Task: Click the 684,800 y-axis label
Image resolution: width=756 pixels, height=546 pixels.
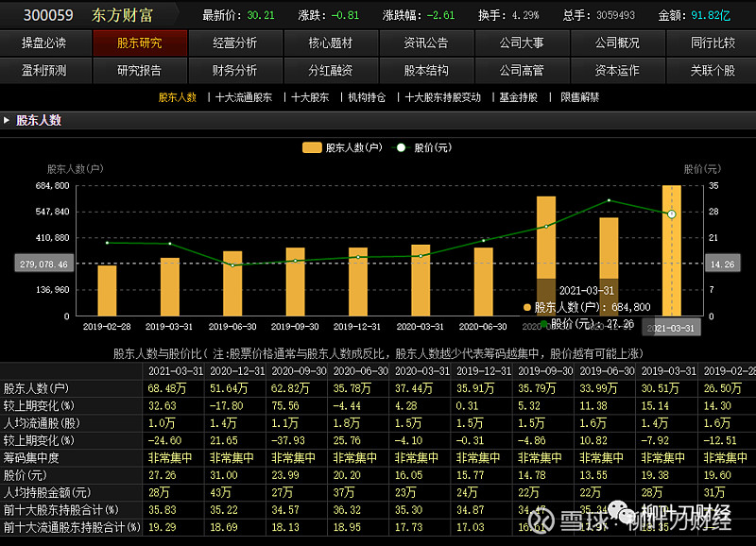Action: [52, 185]
